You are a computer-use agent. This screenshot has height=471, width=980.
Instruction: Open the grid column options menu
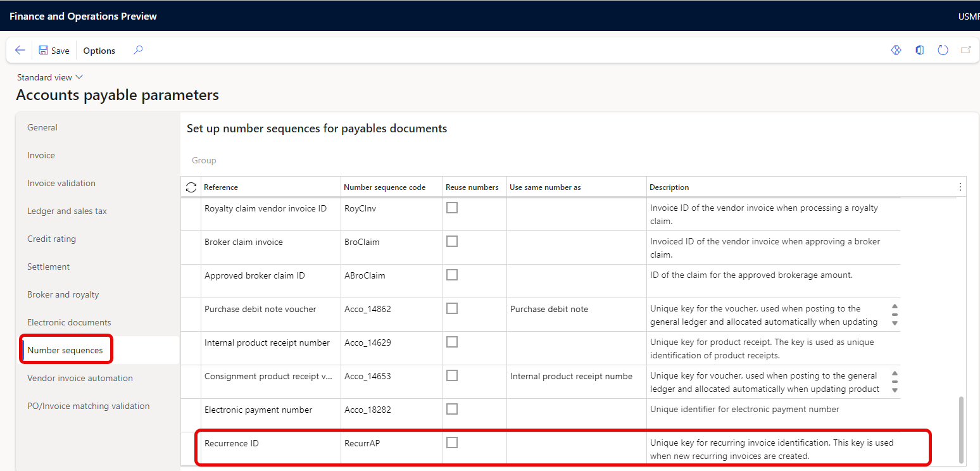click(x=960, y=187)
